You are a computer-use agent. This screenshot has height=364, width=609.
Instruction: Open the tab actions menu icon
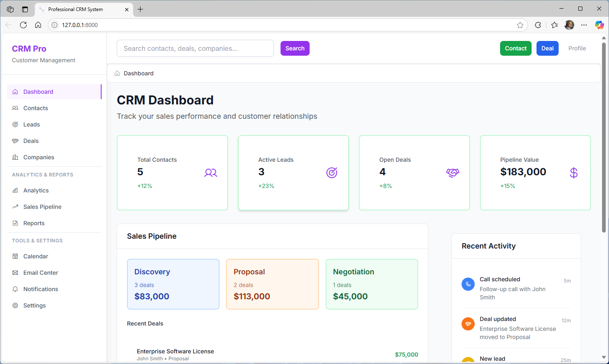(25, 9)
